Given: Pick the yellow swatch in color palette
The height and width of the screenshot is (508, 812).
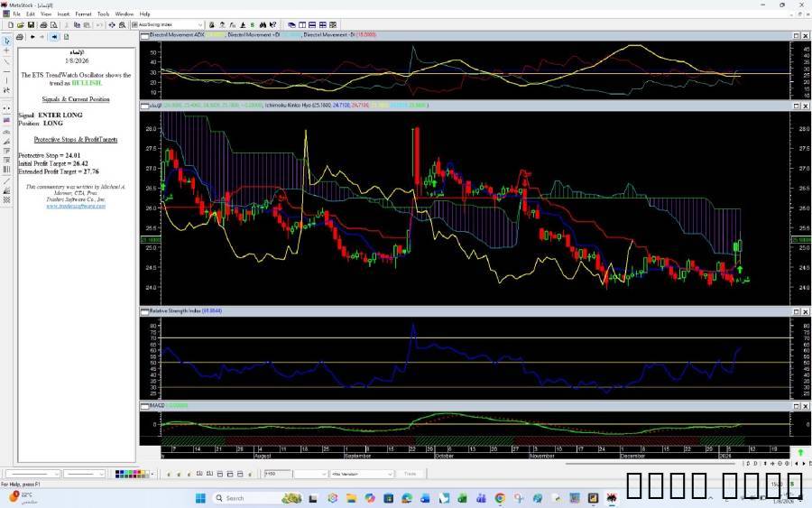Looking at the screenshot, I should point(143,472).
